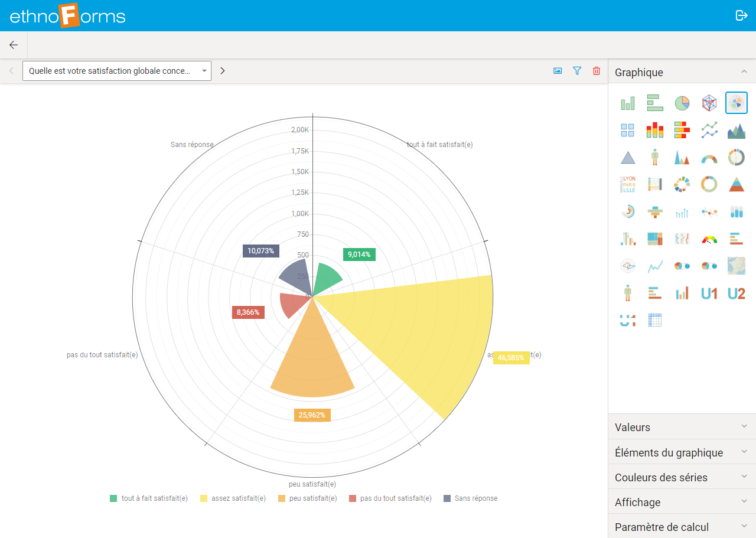Expand the Couleurs des séries section
The image size is (756, 538).
coord(682,477)
